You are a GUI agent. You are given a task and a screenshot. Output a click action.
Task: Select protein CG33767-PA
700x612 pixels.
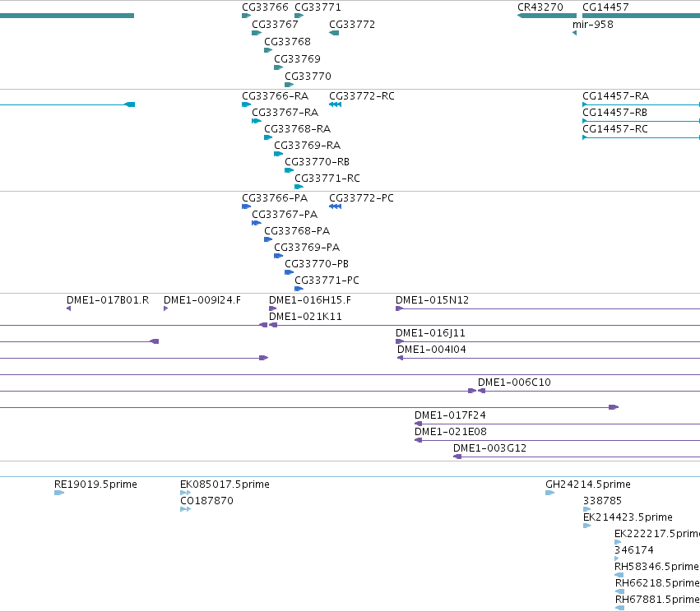click(x=285, y=215)
